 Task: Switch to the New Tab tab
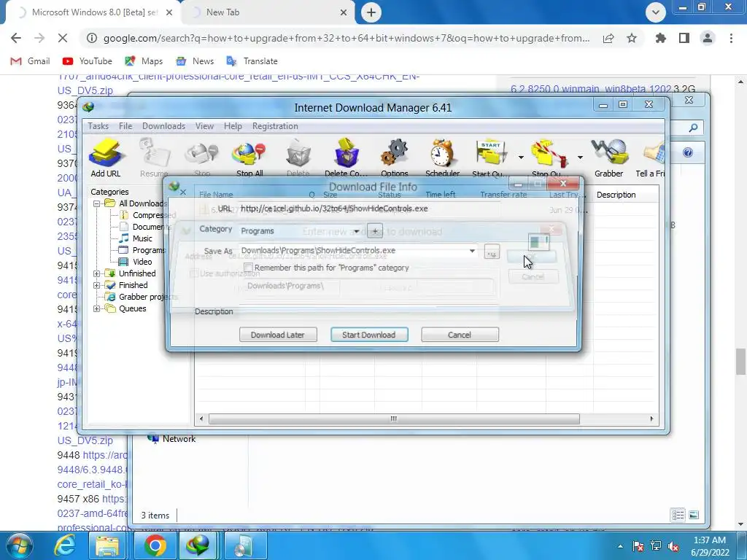coord(268,12)
